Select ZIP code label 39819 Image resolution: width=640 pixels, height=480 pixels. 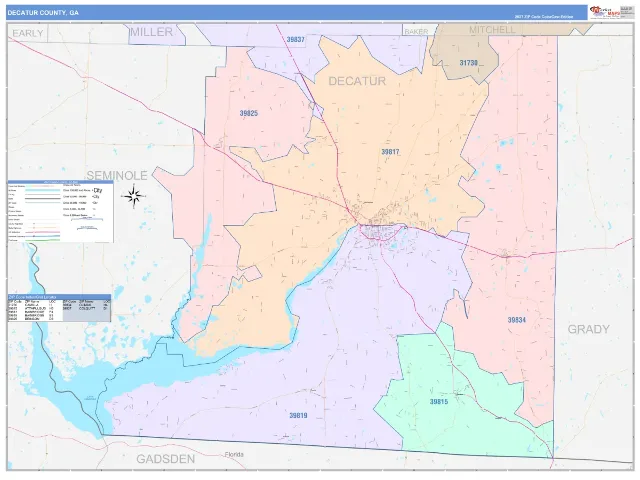298,416
